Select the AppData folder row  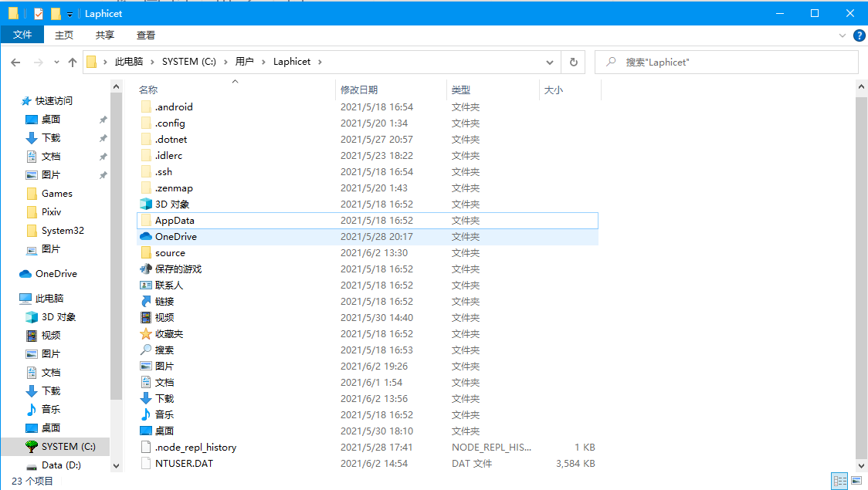click(x=368, y=220)
